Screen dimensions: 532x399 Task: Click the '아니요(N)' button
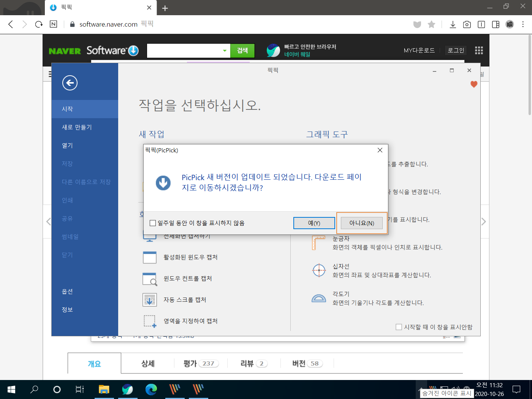pos(362,223)
